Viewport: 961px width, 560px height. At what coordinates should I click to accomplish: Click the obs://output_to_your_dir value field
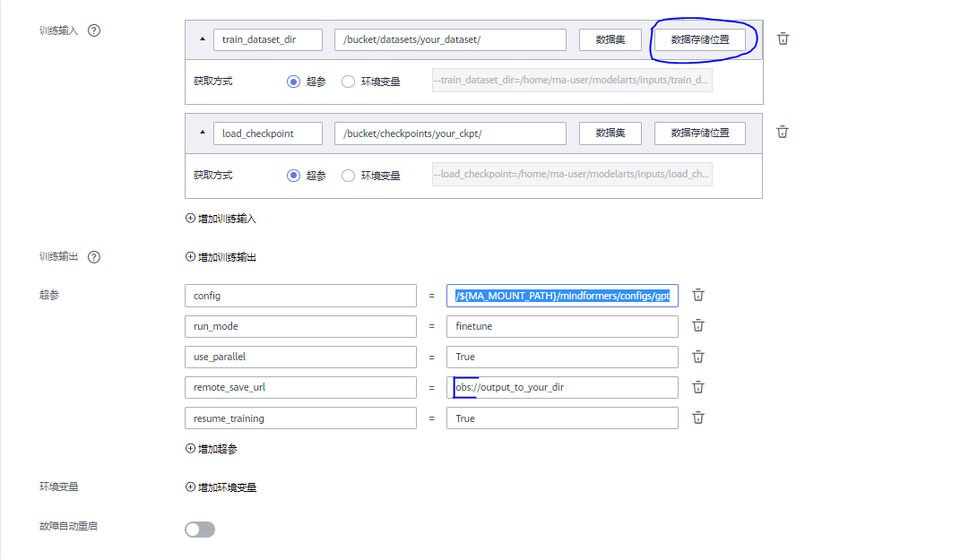(x=563, y=387)
